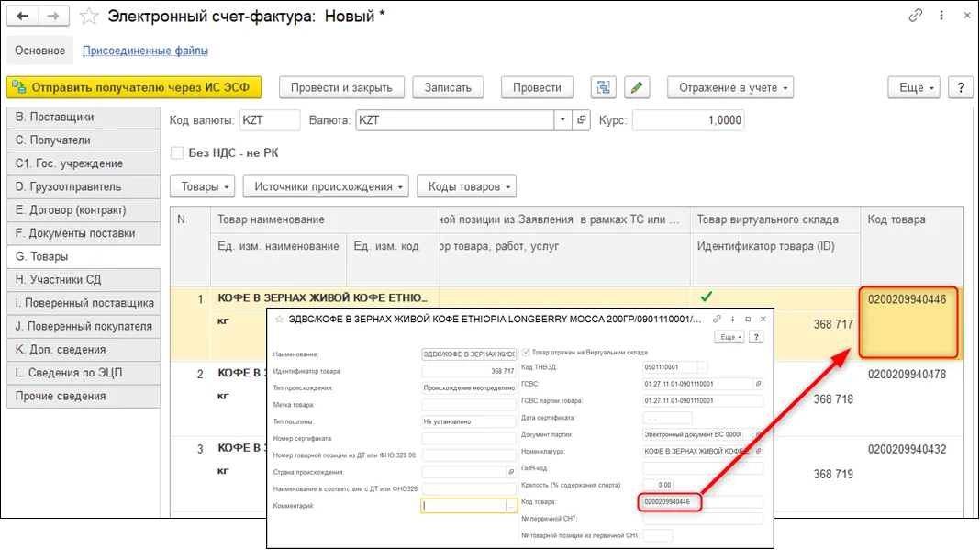This screenshot has height=550, width=980.
Task: Open the three-dot options menu icon
Action: pyautogui.click(x=941, y=16)
